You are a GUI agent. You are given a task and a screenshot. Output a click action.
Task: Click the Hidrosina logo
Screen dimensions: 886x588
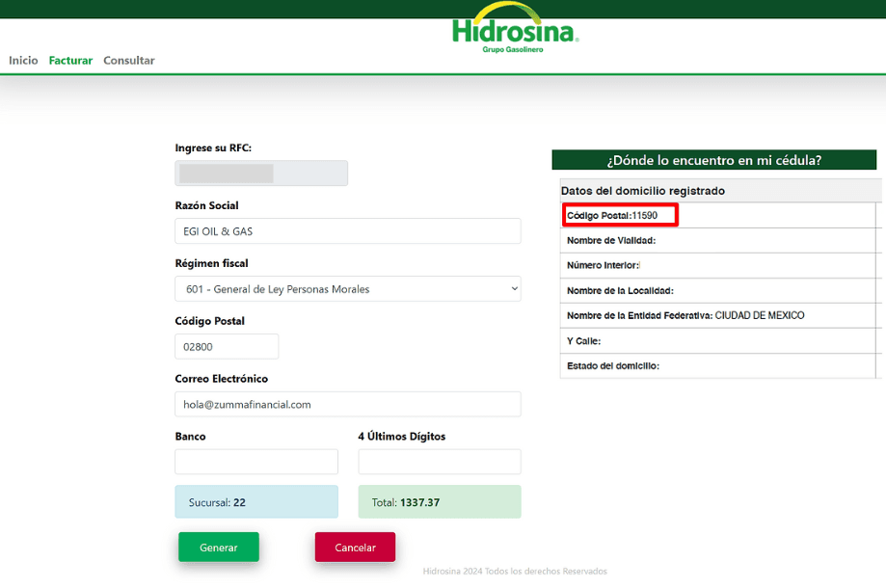516,28
